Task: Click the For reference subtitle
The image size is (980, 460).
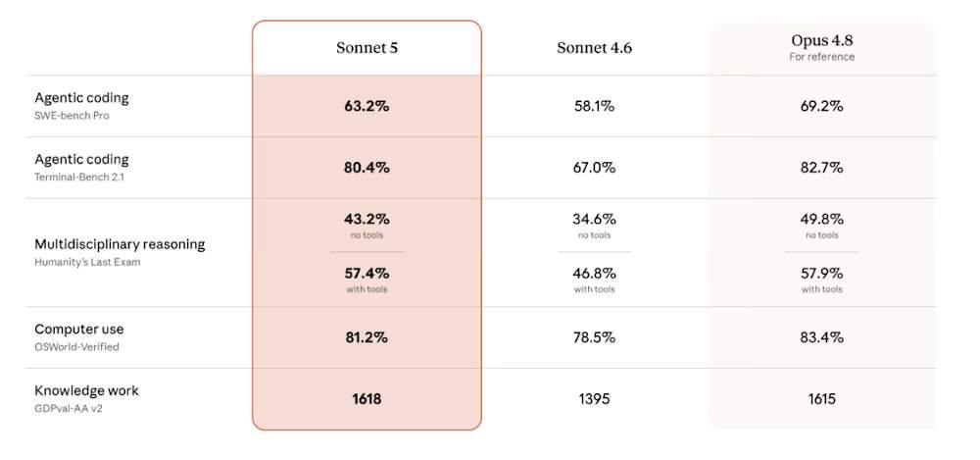Action: 822,57
